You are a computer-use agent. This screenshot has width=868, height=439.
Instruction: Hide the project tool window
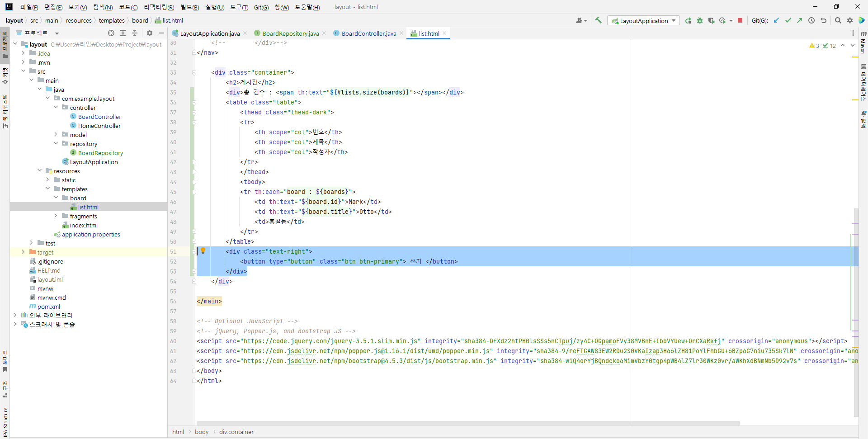[x=161, y=33]
